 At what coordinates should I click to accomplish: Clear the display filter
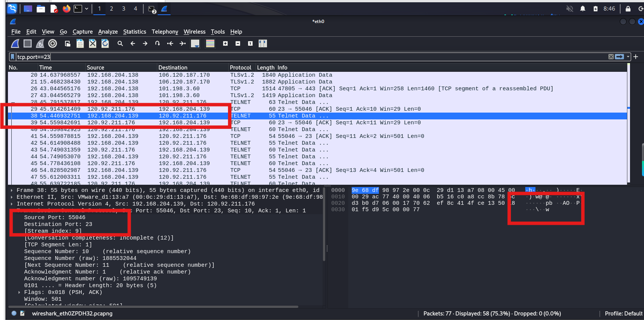[x=611, y=57]
